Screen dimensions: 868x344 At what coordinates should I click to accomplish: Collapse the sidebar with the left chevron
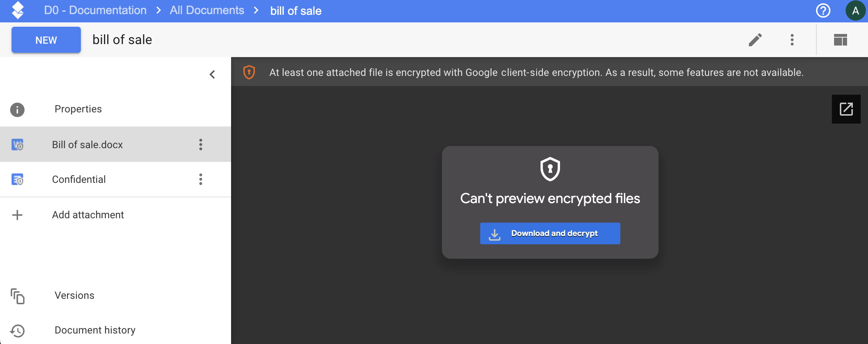212,74
